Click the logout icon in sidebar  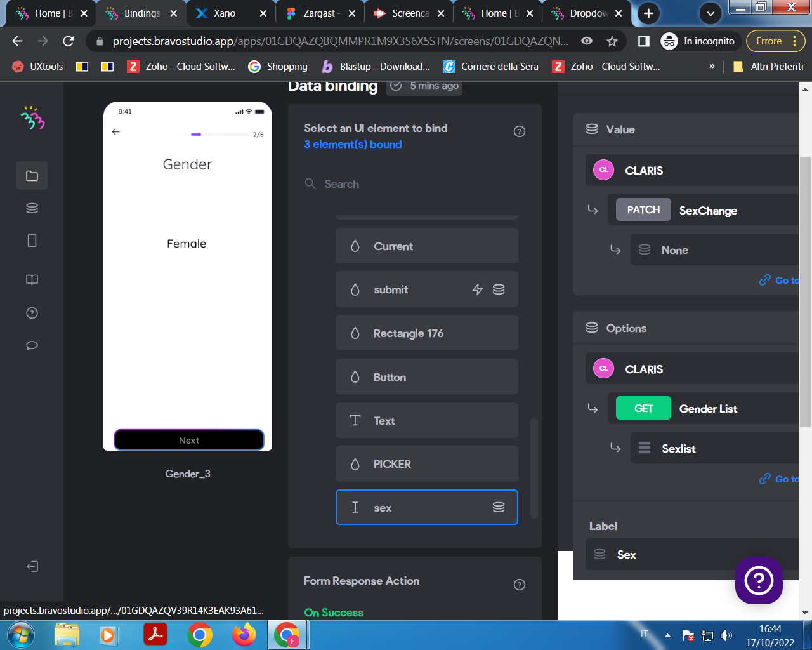[x=32, y=566]
